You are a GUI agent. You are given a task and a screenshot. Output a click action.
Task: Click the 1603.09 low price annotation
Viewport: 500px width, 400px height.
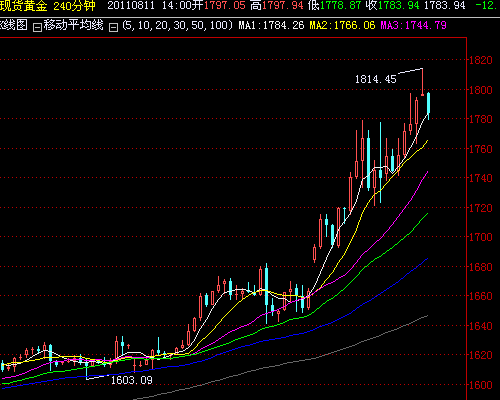132,380
